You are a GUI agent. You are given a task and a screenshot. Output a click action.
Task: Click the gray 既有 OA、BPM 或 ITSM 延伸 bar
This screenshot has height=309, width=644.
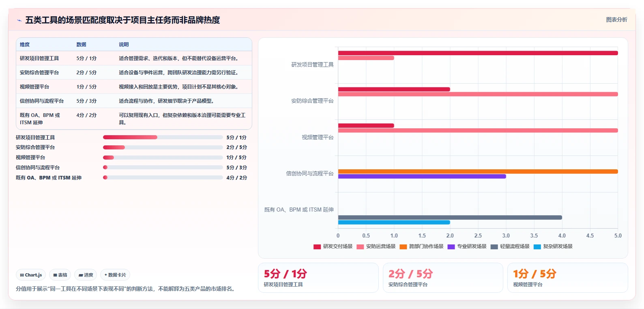point(450,218)
